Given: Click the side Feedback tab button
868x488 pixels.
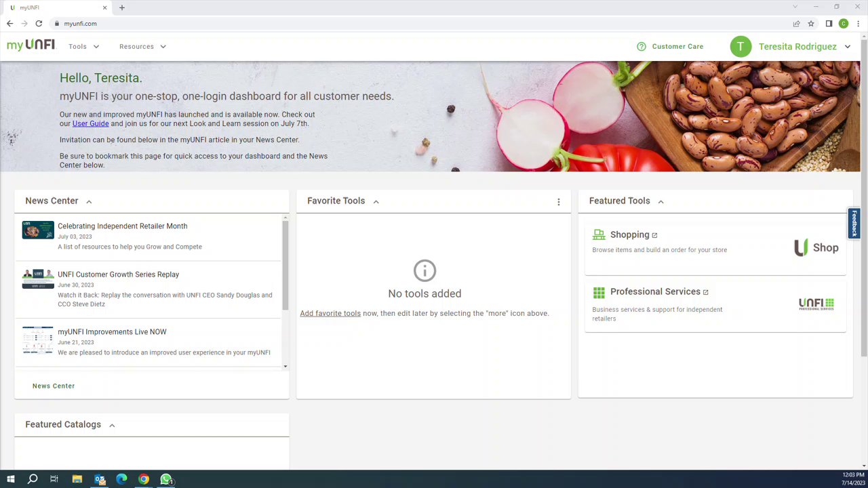Looking at the screenshot, I should 854,224.
